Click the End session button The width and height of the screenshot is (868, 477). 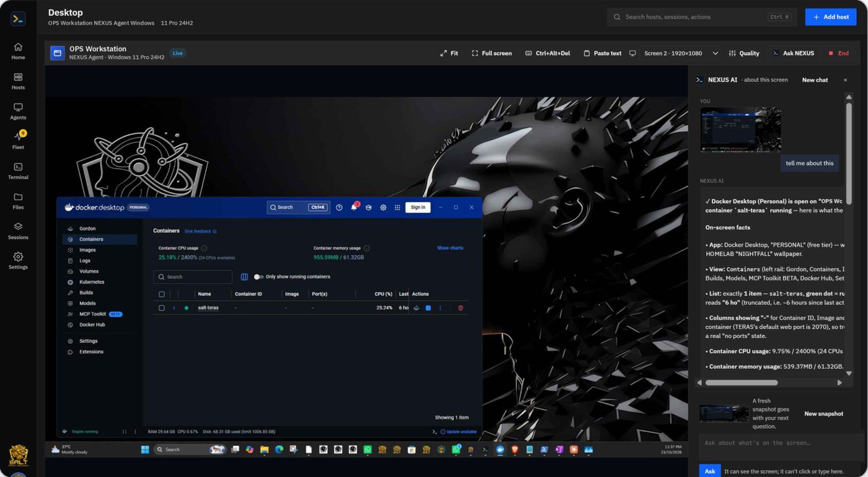click(x=838, y=53)
